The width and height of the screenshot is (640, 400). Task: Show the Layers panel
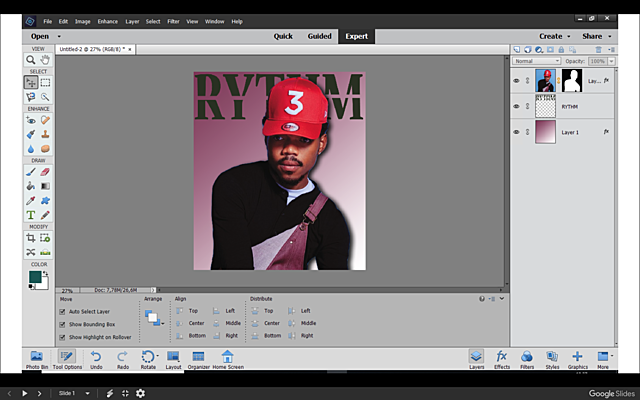[476, 360]
